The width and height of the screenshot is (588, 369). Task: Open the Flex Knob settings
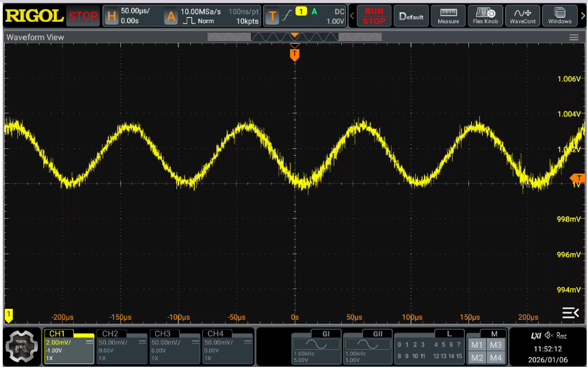click(x=485, y=16)
